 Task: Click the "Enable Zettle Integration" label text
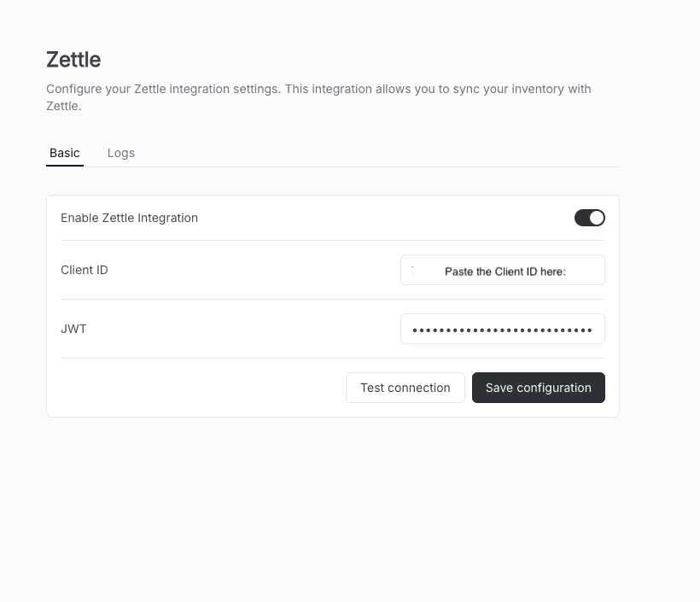tap(129, 218)
